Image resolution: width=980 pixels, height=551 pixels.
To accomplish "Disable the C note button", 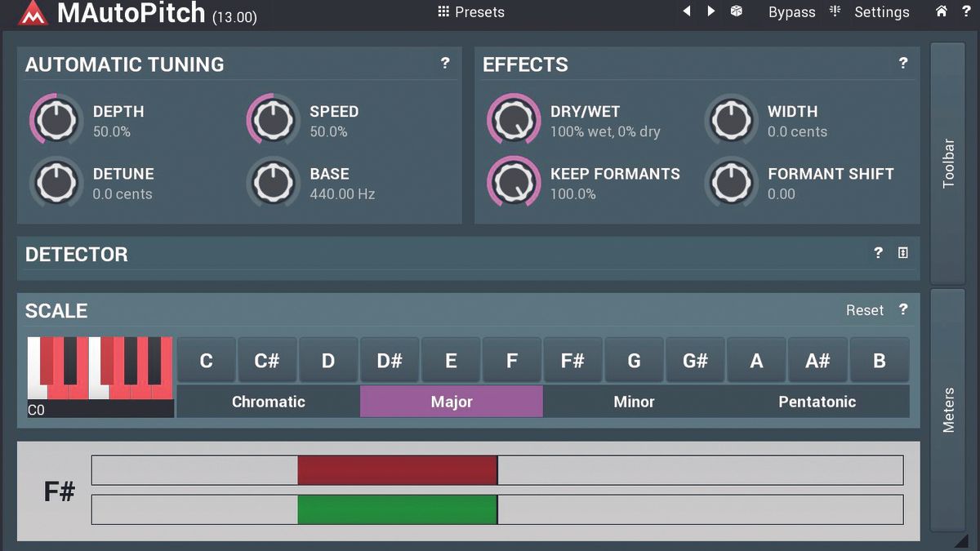I will click(x=206, y=360).
